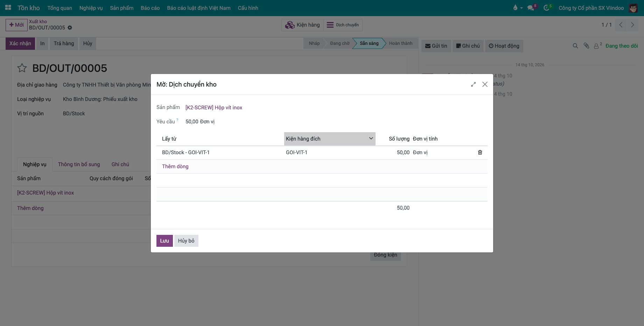Click the gear icon beside BD/OUT/00005
644x326 pixels.
(70, 28)
